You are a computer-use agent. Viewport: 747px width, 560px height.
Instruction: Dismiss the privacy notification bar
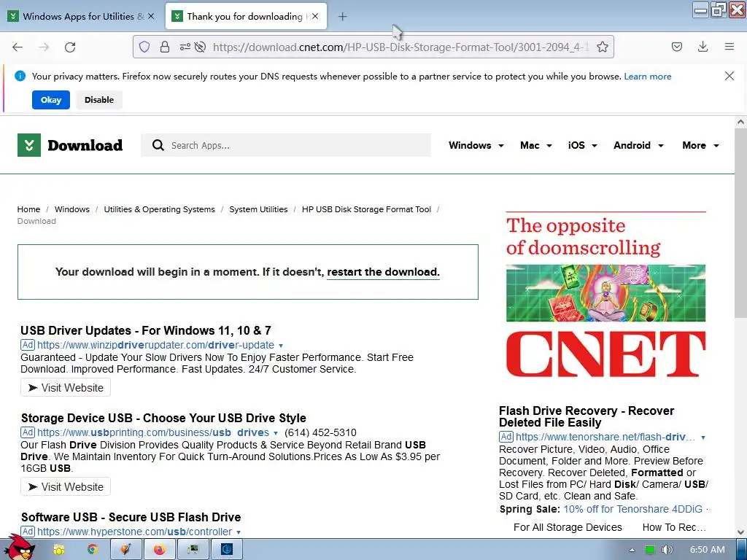729,76
